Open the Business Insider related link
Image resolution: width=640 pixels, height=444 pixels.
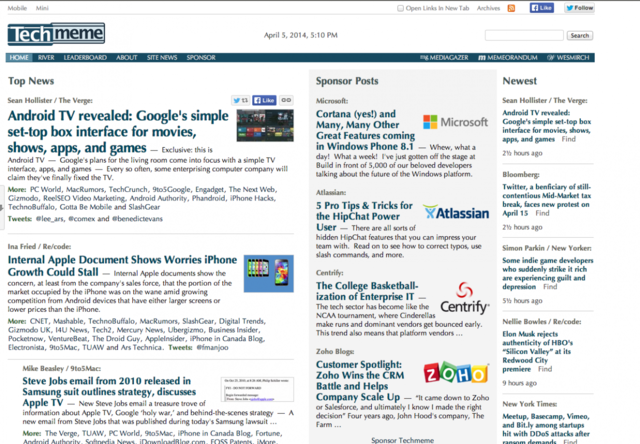pos(233,330)
